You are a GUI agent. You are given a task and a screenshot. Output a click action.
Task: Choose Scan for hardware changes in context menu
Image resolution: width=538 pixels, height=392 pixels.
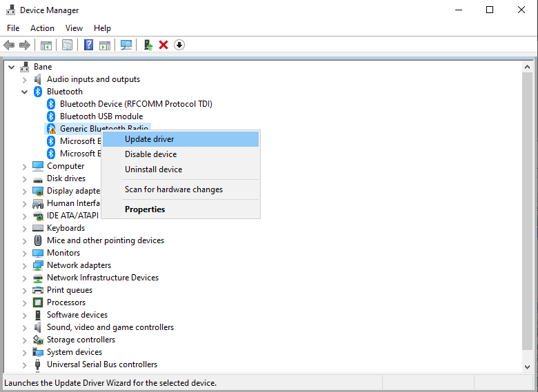coord(181,189)
